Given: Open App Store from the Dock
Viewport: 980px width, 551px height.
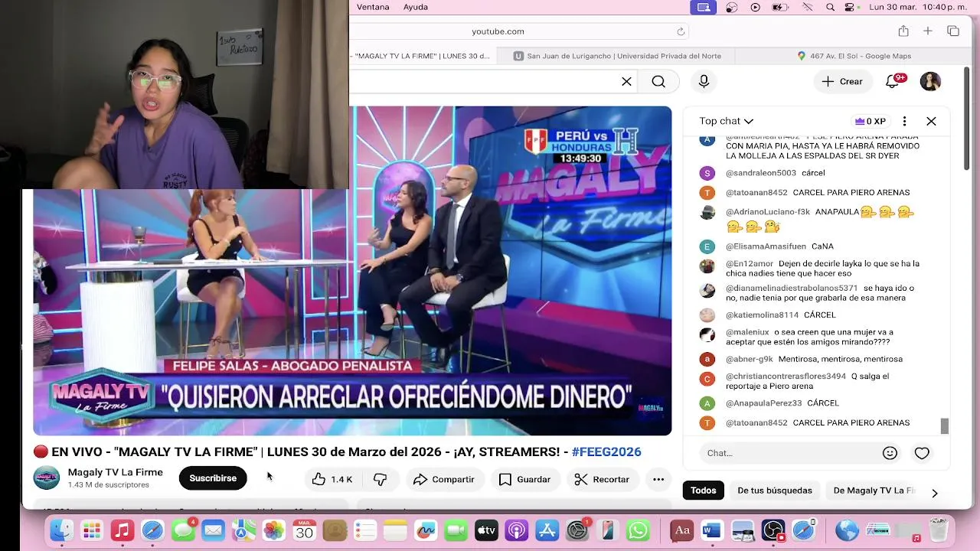Looking at the screenshot, I should click(x=547, y=530).
